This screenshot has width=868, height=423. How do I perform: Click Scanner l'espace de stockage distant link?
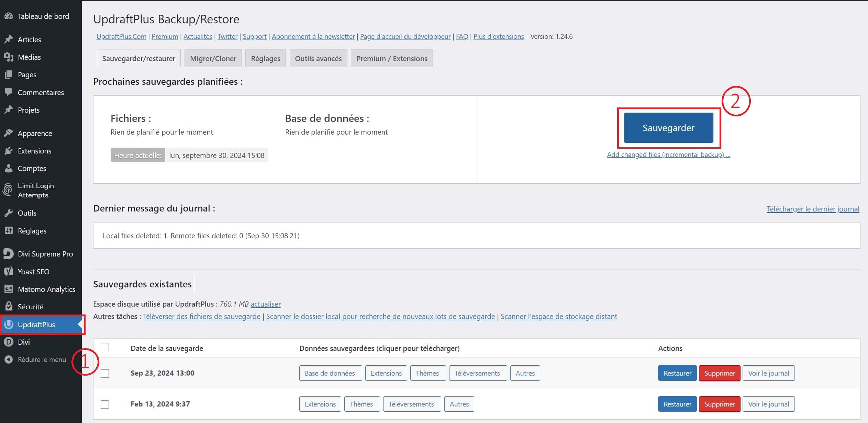point(559,316)
